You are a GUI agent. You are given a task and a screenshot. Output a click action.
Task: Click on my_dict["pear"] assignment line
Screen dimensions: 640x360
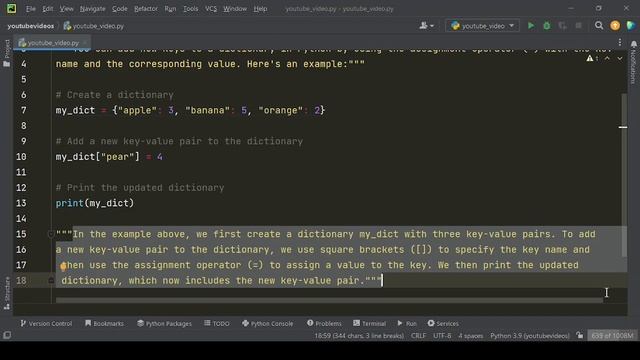point(109,157)
